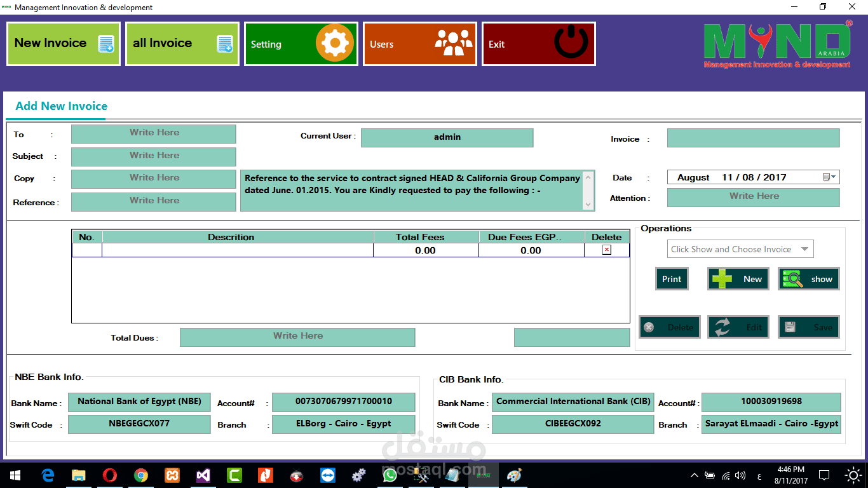
Task: Click the brightness sun icon in tray
Action: pos(854,475)
